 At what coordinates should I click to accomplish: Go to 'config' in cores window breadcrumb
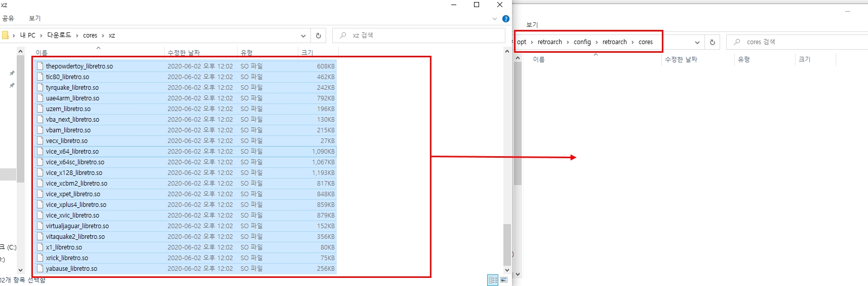tap(582, 42)
